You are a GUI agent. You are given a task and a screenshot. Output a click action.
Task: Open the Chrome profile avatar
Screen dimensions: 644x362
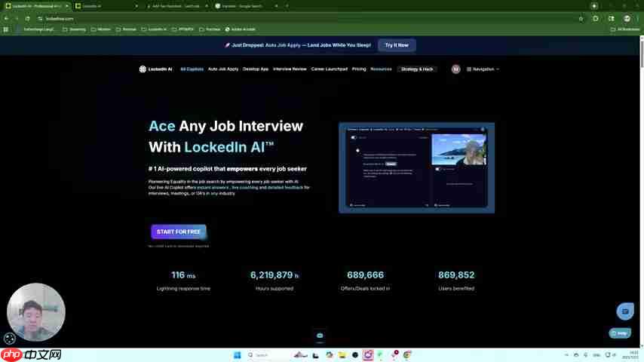point(627,19)
